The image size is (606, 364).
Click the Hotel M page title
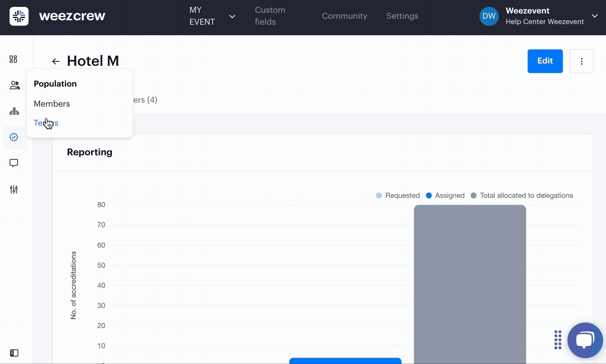click(x=93, y=61)
